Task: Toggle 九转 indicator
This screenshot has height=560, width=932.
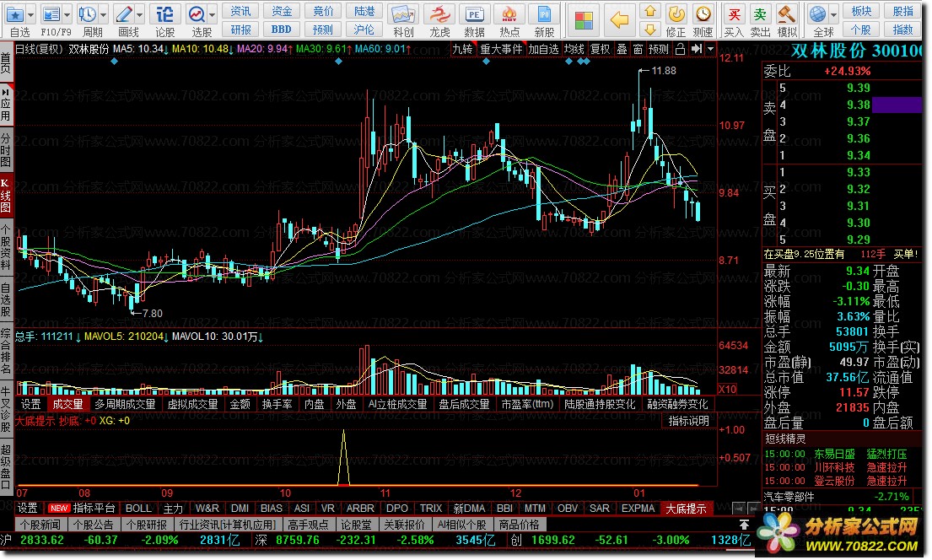Action: pyautogui.click(x=462, y=49)
